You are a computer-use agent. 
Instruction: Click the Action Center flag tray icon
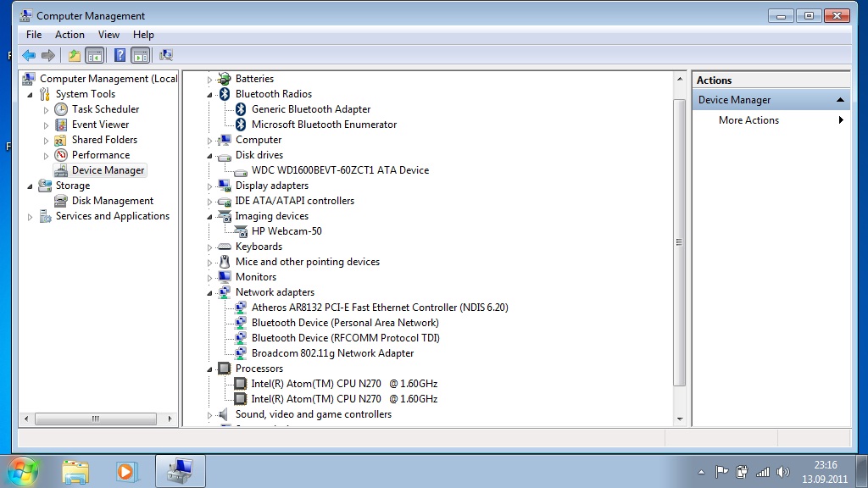722,472
